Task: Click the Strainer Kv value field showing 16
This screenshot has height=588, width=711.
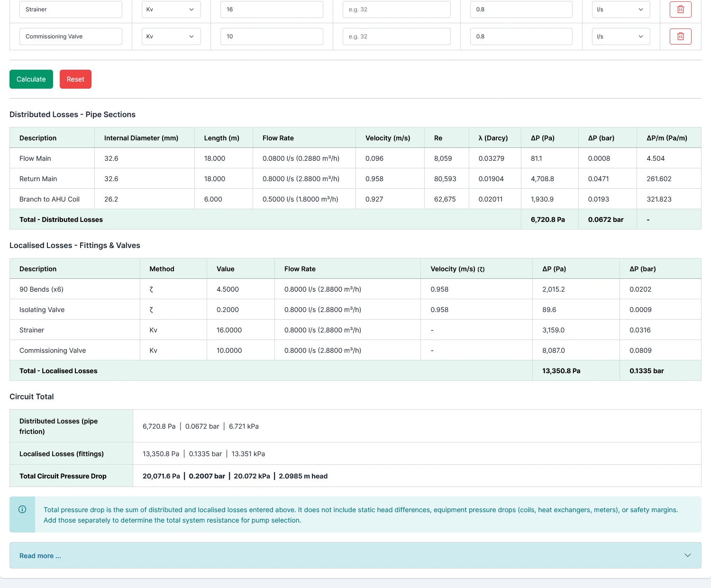Action: coord(272,9)
